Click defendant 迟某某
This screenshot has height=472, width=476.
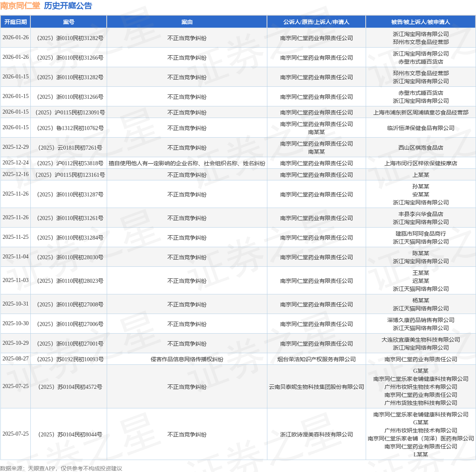(x=421, y=281)
